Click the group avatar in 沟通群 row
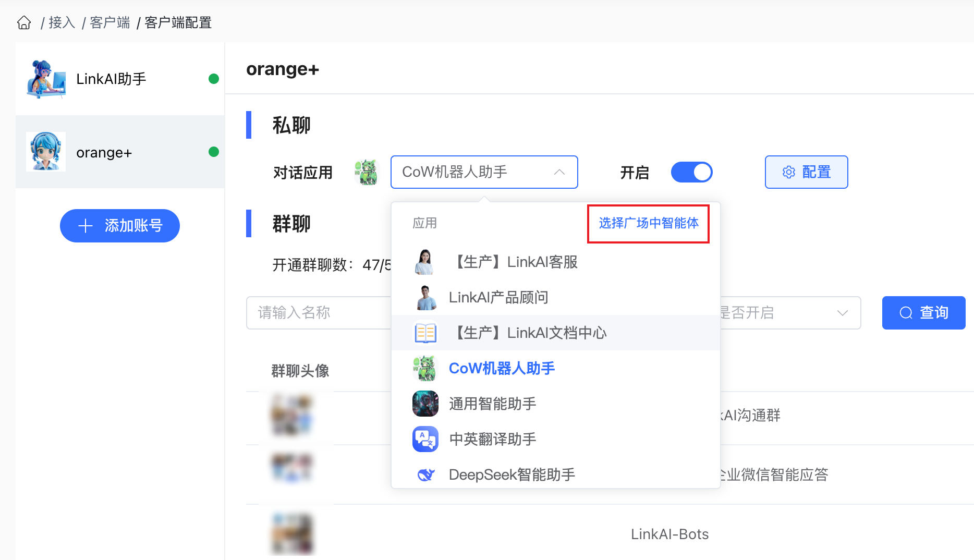Screen dimensions: 974x560 [293, 415]
